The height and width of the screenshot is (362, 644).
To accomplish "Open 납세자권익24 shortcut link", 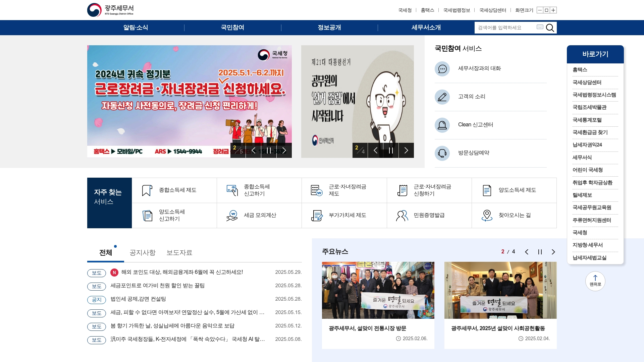I will point(587,145).
